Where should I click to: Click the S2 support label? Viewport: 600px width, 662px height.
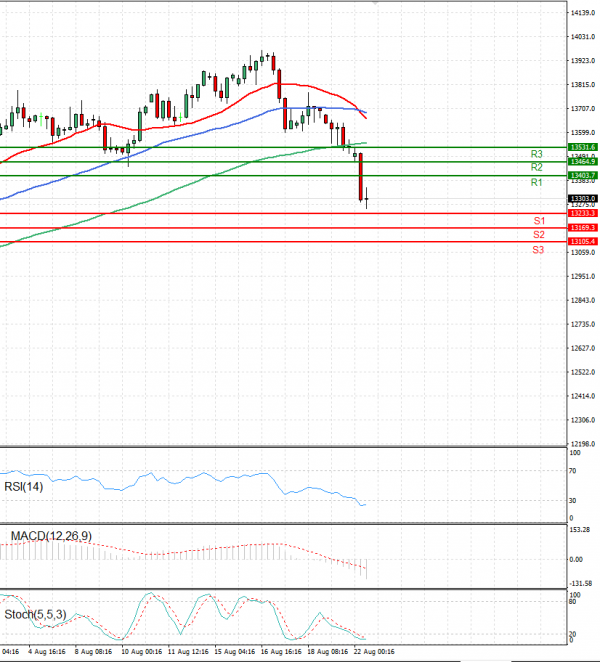539,235
